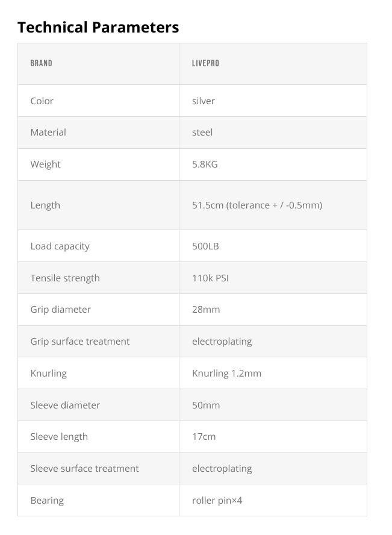The height and width of the screenshot is (535, 392).
Task: Click the Knurling 1.2mm value
Action: [x=226, y=373]
